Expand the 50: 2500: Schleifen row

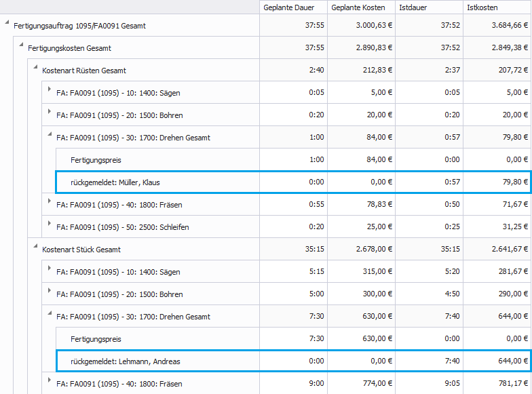(50, 225)
